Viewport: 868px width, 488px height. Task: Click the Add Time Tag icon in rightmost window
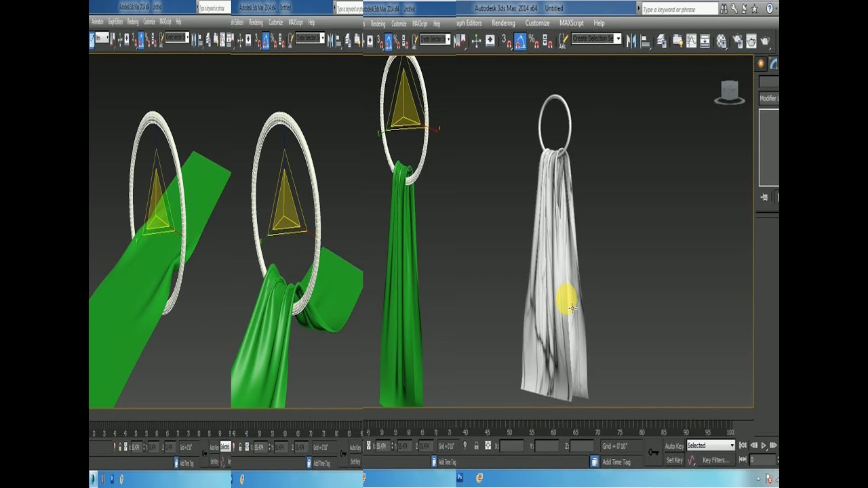[595, 462]
